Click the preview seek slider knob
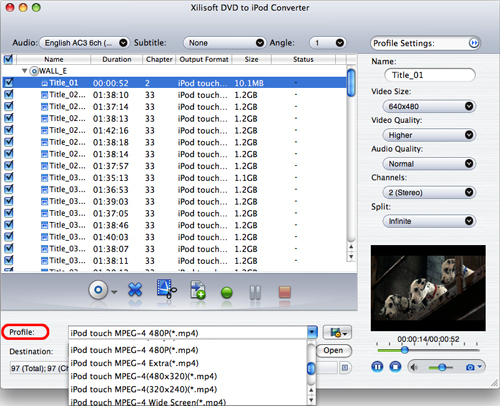 click(x=405, y=350)
